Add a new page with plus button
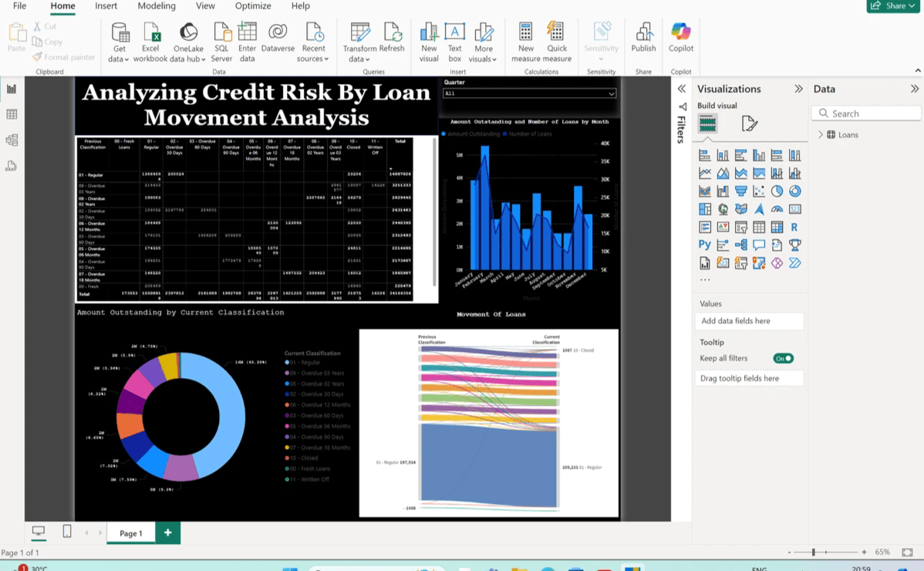Image resolution: width=924 pixels, height=571 pixels. 168,532
